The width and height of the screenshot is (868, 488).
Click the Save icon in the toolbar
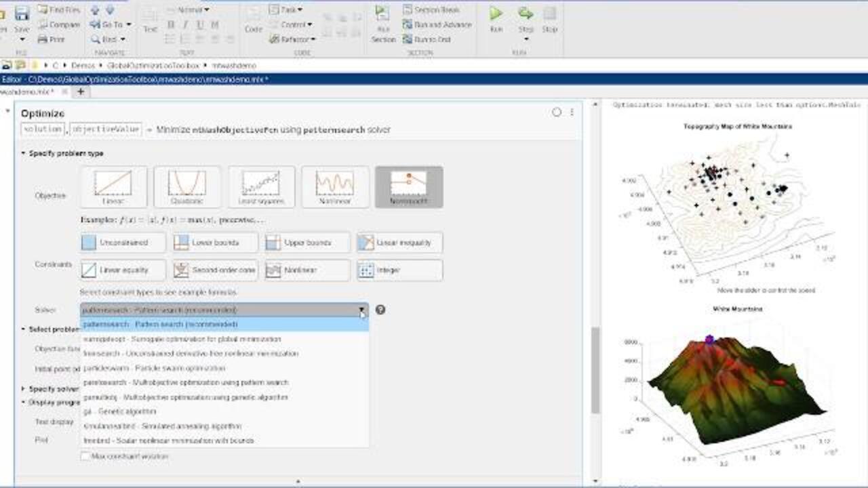coord(22,14)
